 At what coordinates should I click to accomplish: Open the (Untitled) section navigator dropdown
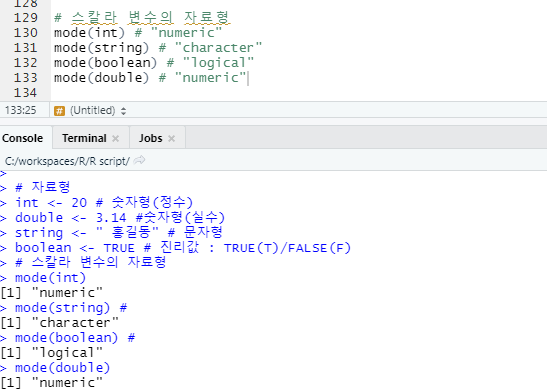(x=98, y=111)
